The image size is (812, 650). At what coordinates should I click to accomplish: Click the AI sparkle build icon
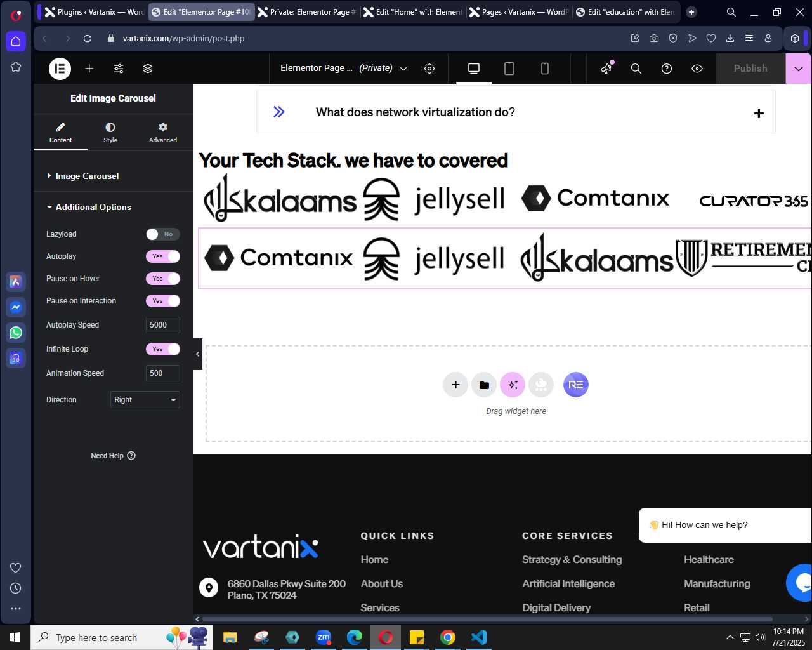(x=513, y=385)
